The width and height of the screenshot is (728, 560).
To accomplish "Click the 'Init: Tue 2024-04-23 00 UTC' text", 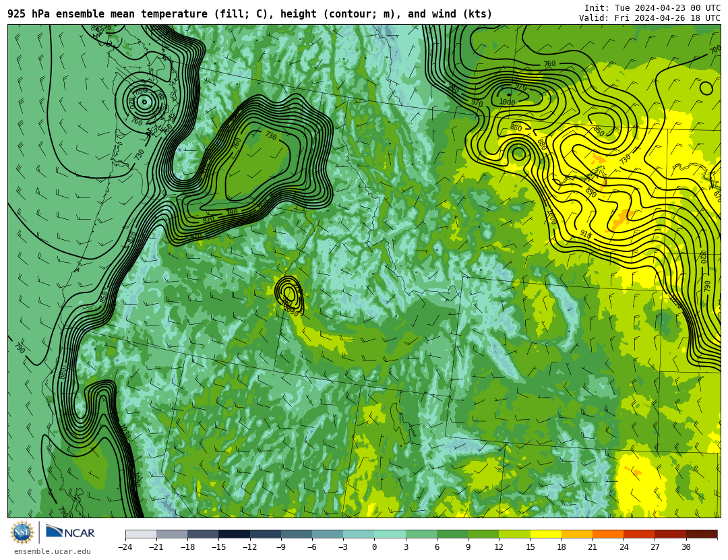I will click(653, 8).
